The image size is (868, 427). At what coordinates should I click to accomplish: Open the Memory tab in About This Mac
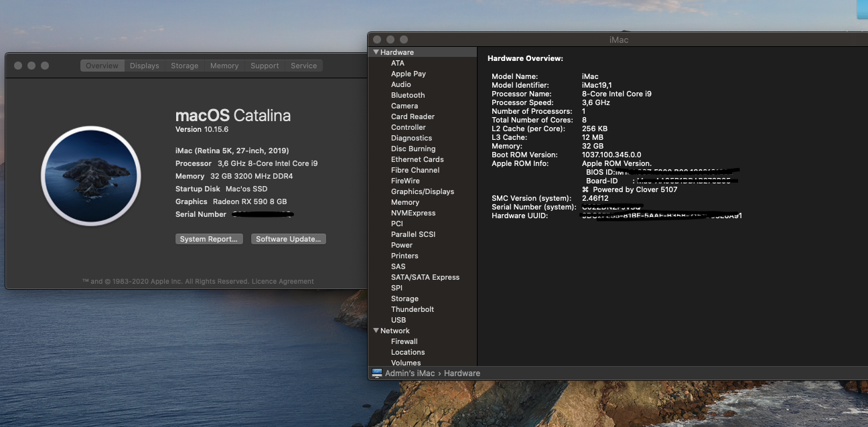(x=224, y=66)
